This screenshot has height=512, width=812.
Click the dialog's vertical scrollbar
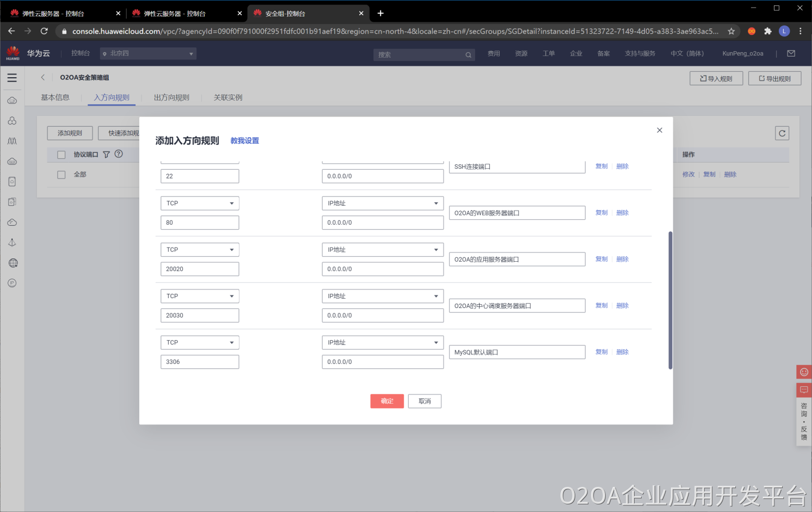(670, 299)
